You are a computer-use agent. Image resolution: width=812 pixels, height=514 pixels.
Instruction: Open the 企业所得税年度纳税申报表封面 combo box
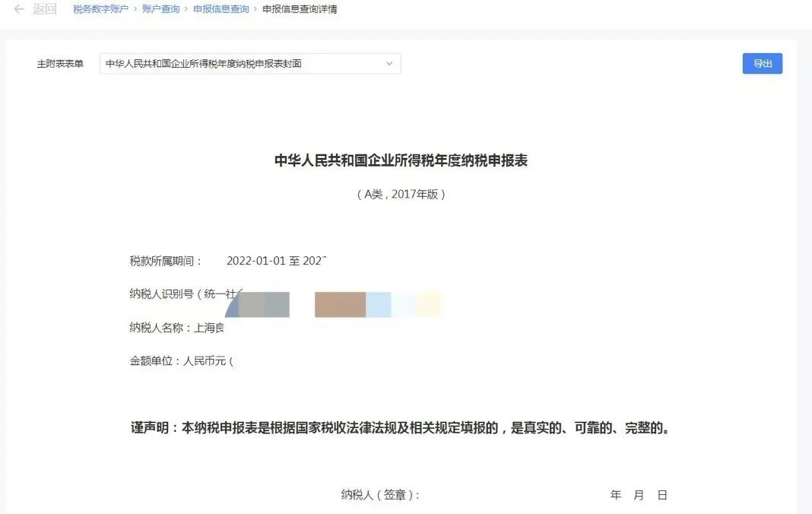[x=243, y=64]
